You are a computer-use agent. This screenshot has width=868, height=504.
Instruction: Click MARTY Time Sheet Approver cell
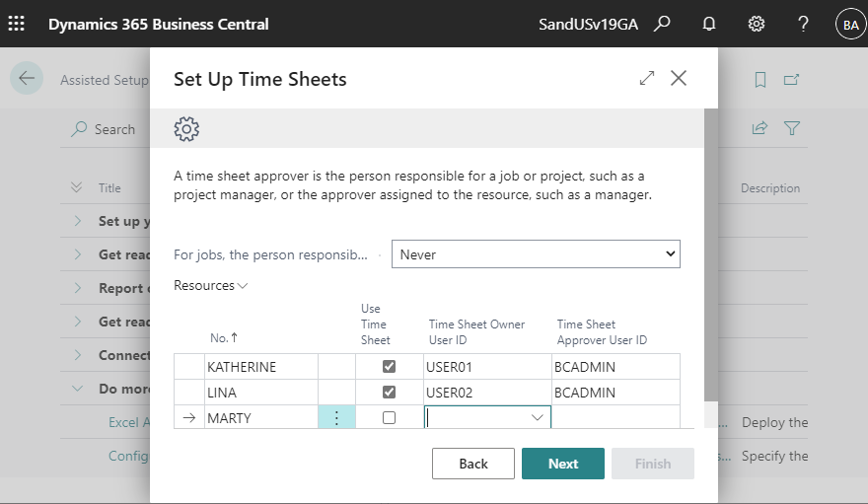(x=615, y=417)
